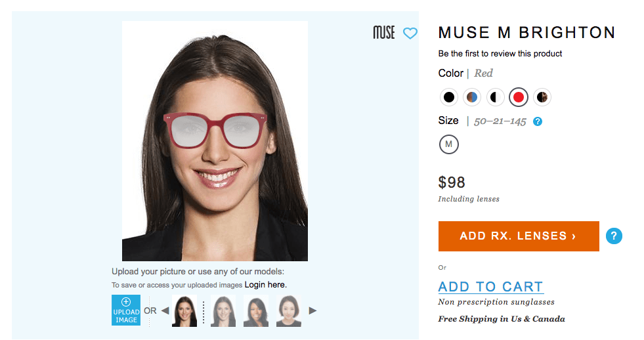The height and width of the screenshot is (340, 644).
Task: Select the first long-haired brunette model thumbnail
Action: (x=184, y=311)
